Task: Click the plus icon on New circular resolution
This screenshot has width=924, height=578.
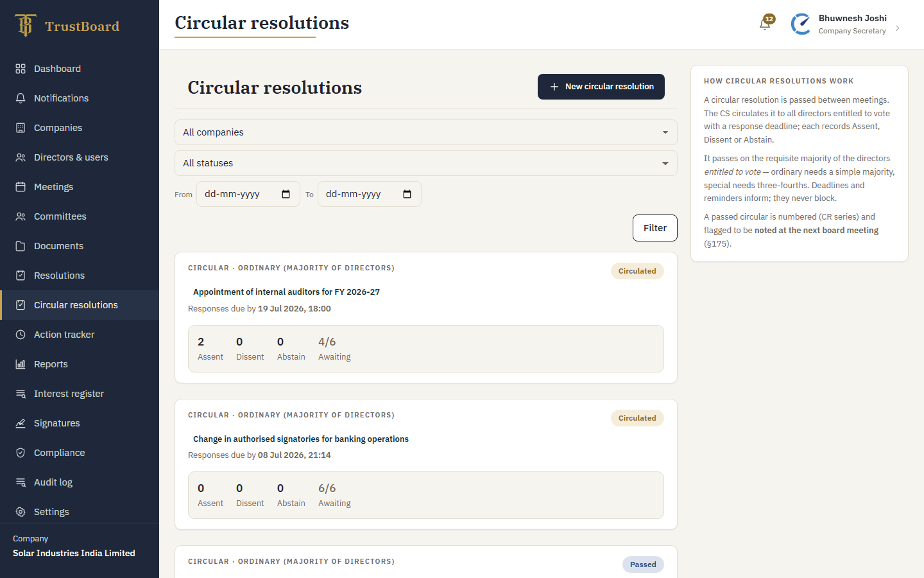Action: tap(554, 87)
